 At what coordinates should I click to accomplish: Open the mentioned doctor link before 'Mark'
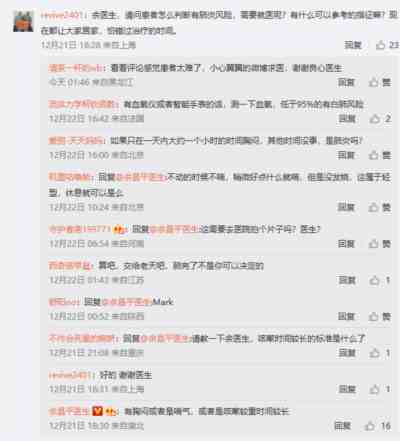[x=127, y=302]
